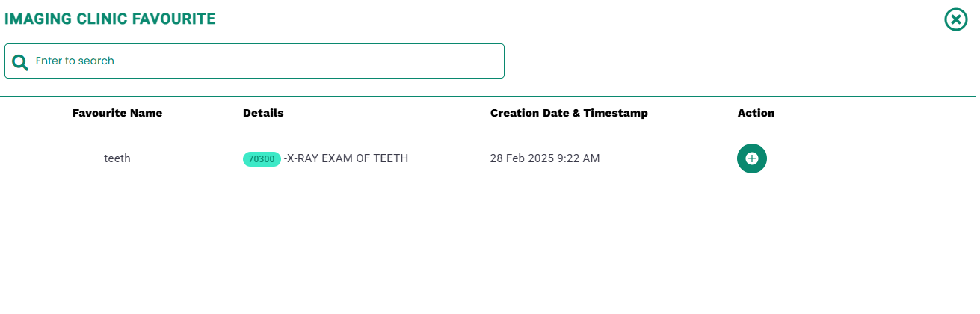This screenshot has width=980, height=314.
Task: Click the IMAGING CLINIC FAVOURITE title
Action: 110,19
